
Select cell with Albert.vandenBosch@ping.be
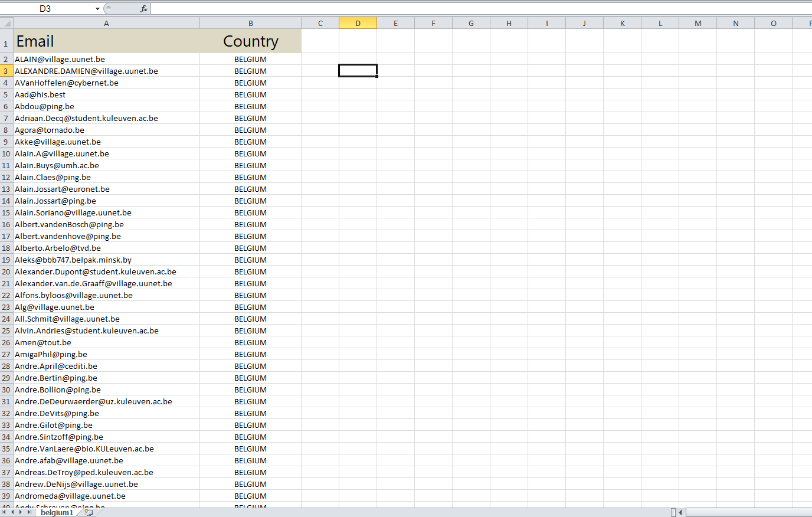106,224
